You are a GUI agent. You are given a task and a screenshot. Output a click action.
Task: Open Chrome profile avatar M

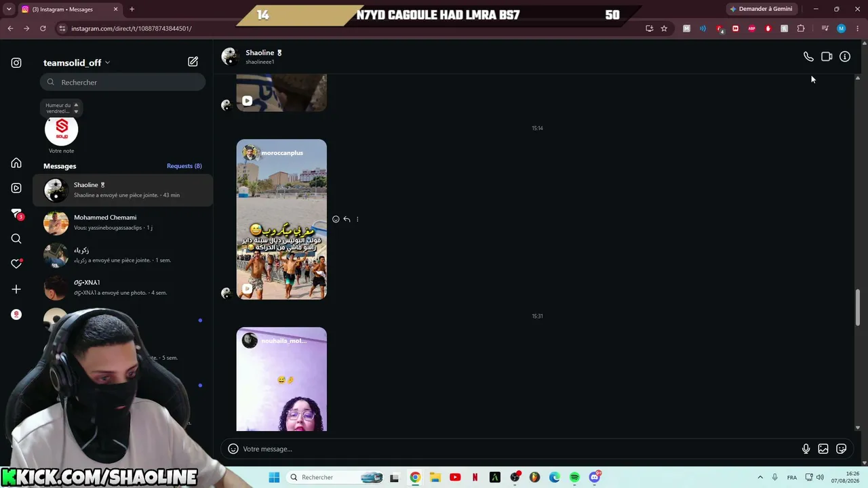[x=841, y=28]
